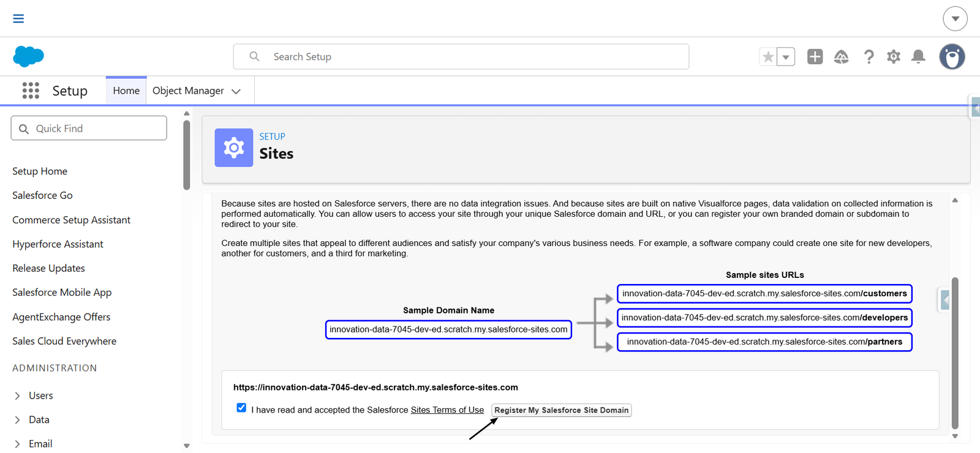980x453 pixels.
Task: Expand the right side panel handle in content
Action: point(944,300)
